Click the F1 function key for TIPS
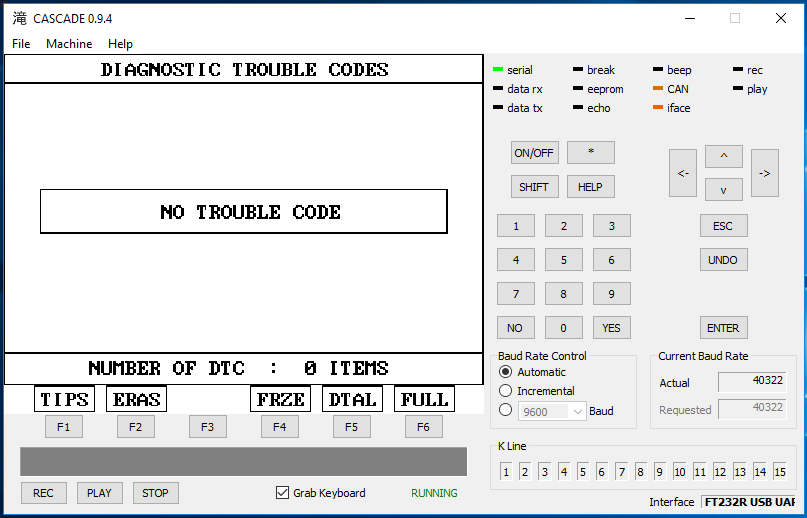This screenshot has height=518, width=807. click(x=63, y=427)
